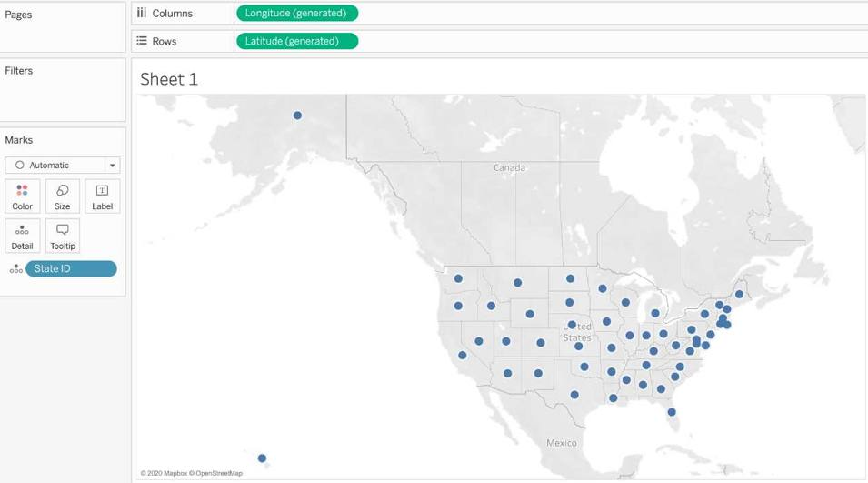Open the Automatic mark type dropdown

coord(56,166)
